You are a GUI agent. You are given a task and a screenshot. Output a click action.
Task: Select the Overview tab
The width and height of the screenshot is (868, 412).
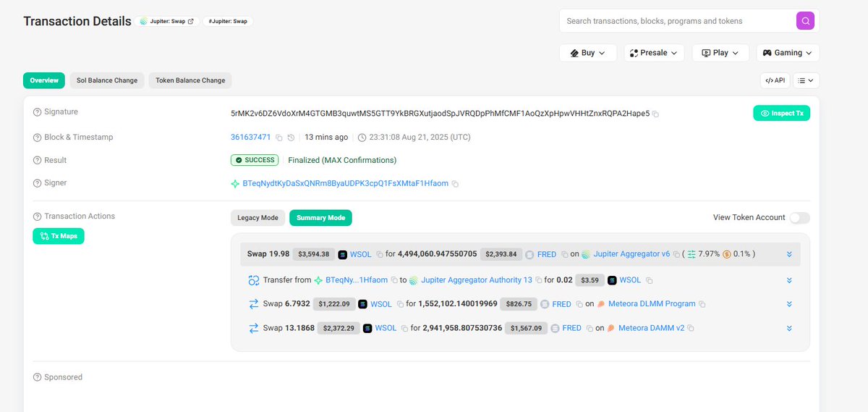pyautogui.click(x=44, y=80)
